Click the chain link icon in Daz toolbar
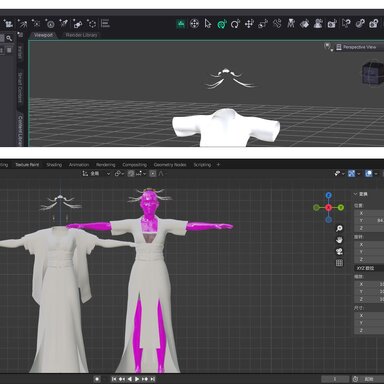384x384 pixels. [360, 24]
